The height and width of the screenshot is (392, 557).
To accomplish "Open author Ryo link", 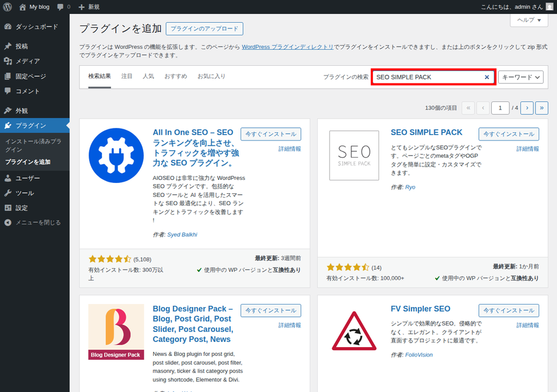I will pyautogui.click(x=410, y=187).
